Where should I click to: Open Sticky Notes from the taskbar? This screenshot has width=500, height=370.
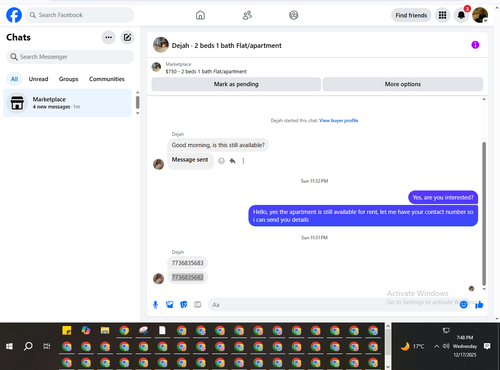pos(67,330)
